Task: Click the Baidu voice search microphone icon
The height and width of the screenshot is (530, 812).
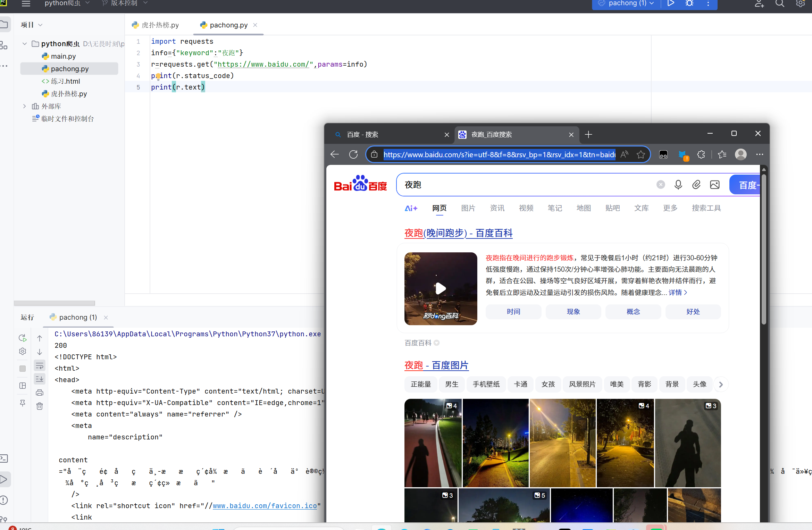Action: pos(678,185)
